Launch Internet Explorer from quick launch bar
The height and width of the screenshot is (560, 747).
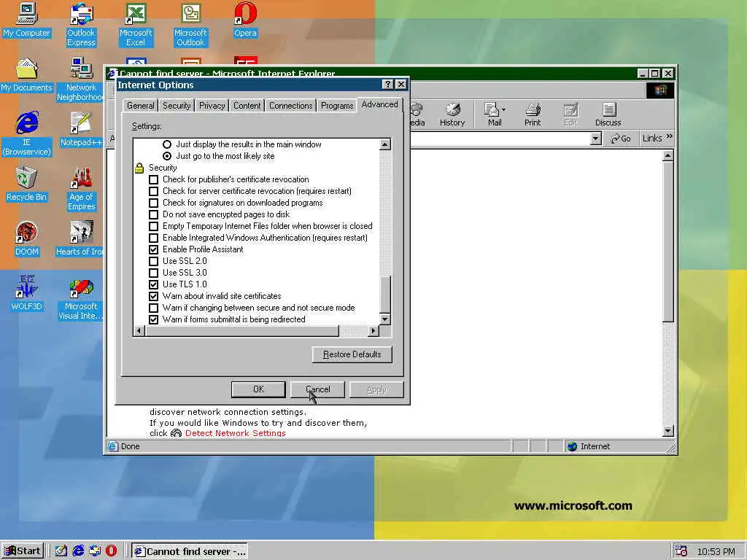78,551
